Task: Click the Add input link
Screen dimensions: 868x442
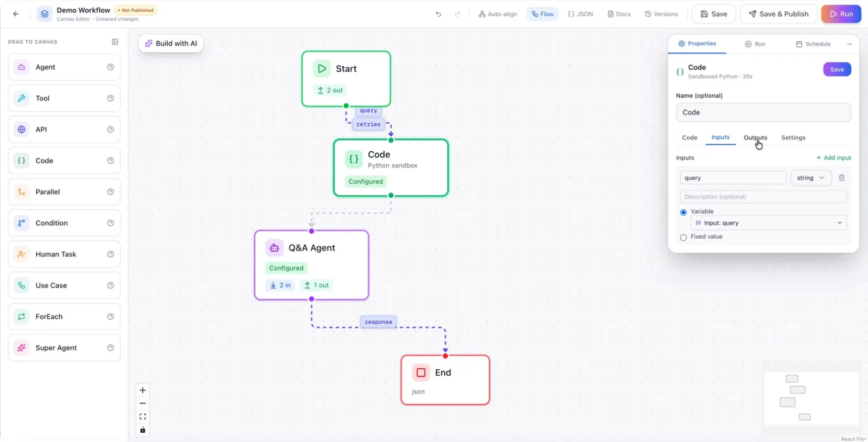Action: (834, 158)
